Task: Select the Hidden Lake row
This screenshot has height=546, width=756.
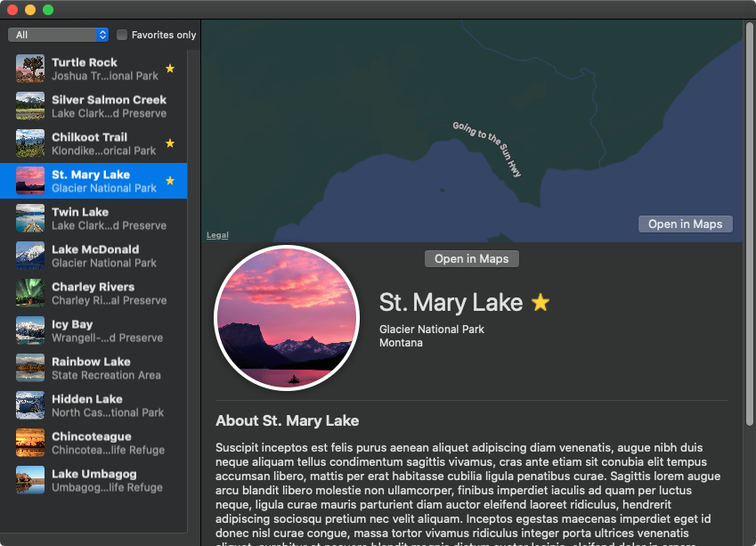Action: [93, 405]
